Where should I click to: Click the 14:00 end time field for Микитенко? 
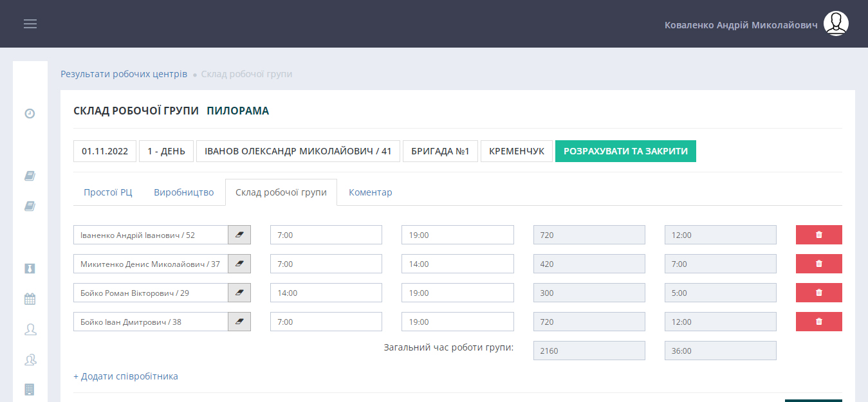pyautogui.click(x=457, y=264)
